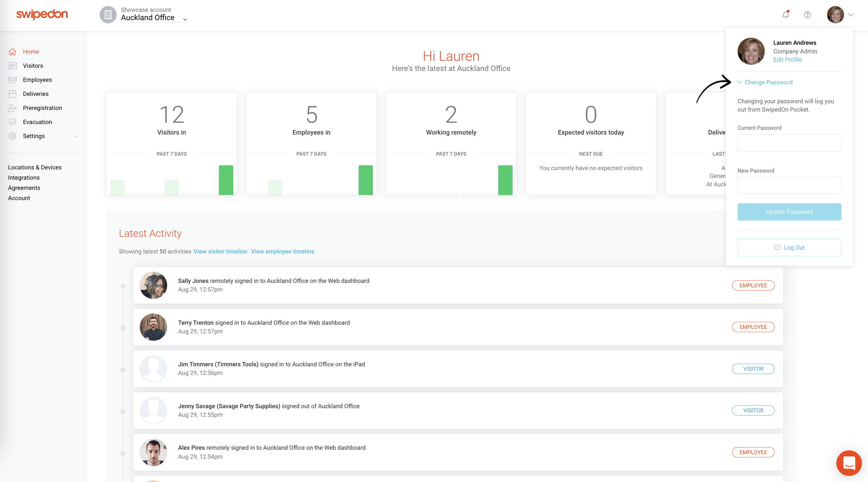Image resolution: width=868 pixels, height=482 pixels.
Task: Collapse the Change Password section
Action: click(x=764, y=82)
